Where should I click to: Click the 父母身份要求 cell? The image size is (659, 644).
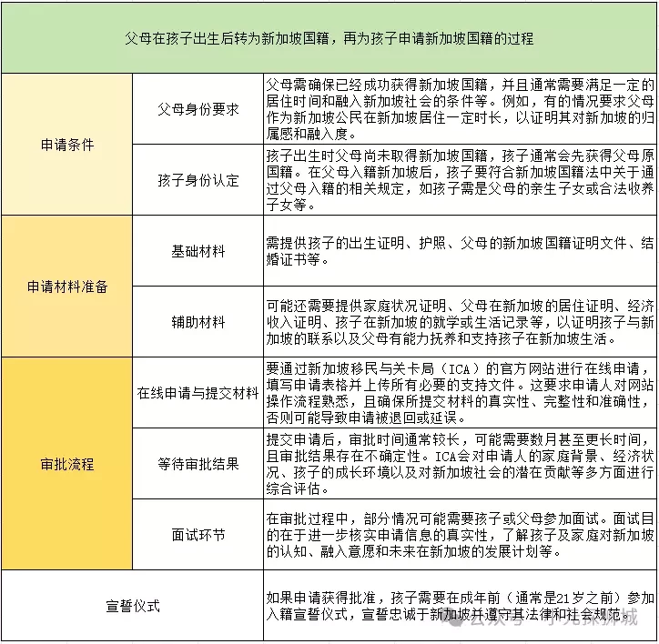pos(198,109)
